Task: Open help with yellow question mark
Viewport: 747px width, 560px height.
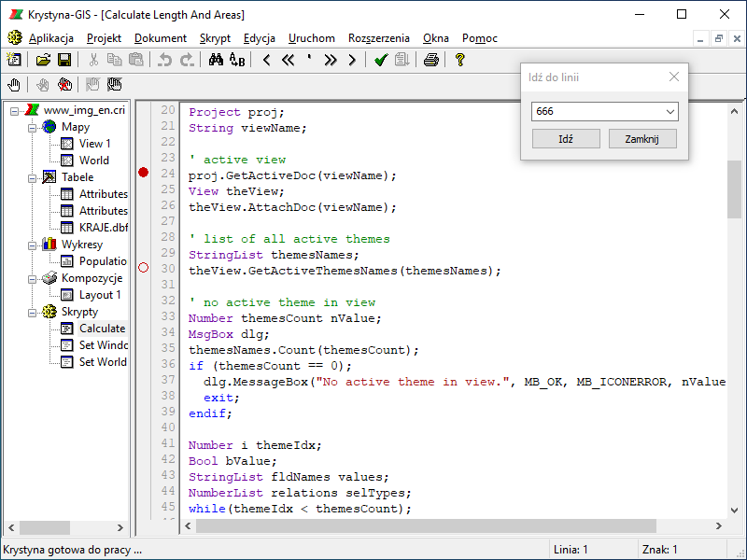Action: tap(459, 60)
